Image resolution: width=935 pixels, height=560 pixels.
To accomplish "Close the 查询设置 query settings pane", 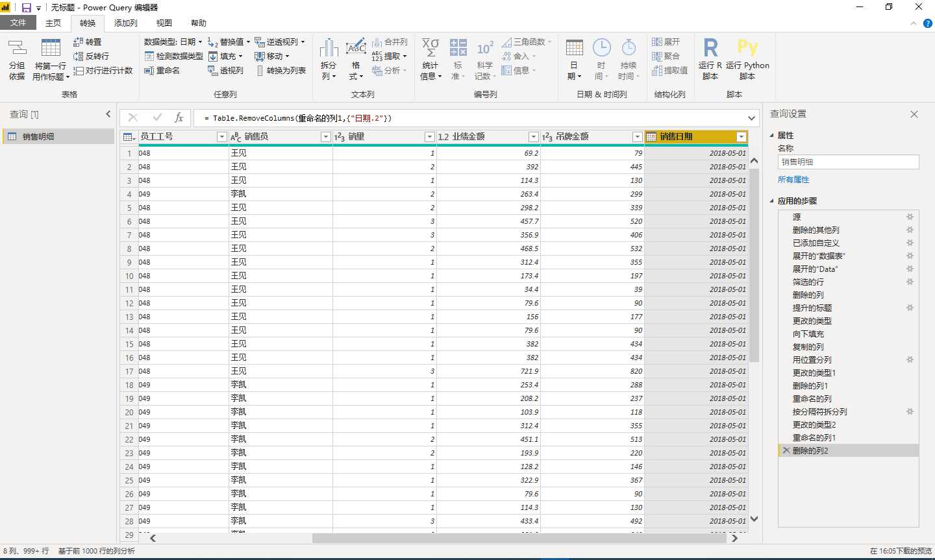I will [x=914, y=114].
